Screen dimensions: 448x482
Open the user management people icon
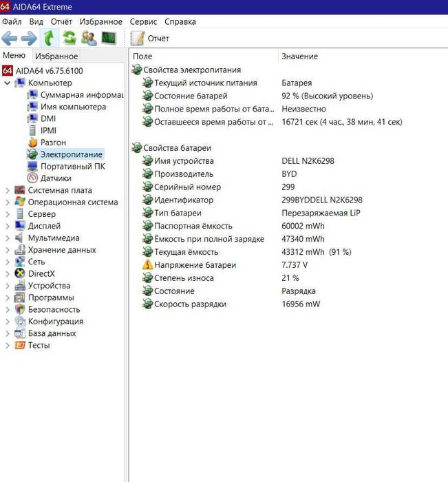[89, 38]
